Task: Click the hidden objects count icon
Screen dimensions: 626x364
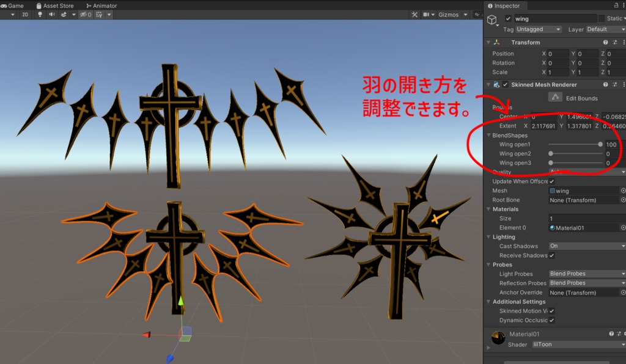Action: pos(86,15)
